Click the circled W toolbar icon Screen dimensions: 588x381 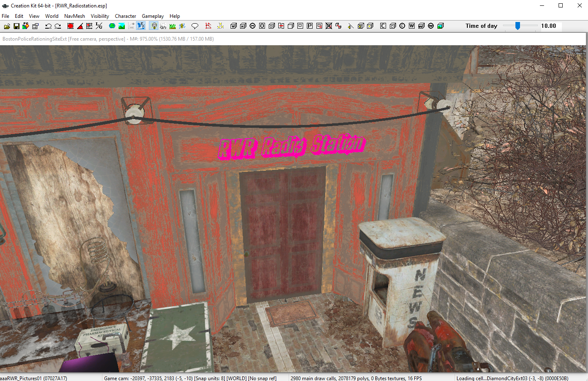click(431, 26)
